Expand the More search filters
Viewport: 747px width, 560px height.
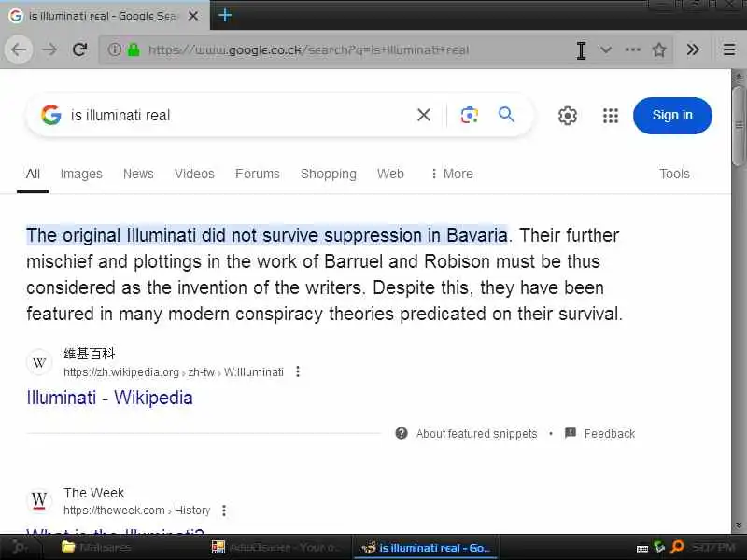coord(452,174)
